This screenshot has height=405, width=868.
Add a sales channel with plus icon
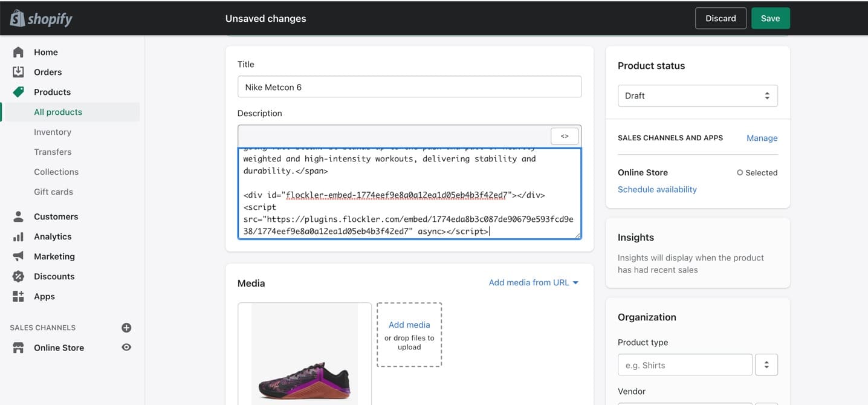tap(126, 328)
